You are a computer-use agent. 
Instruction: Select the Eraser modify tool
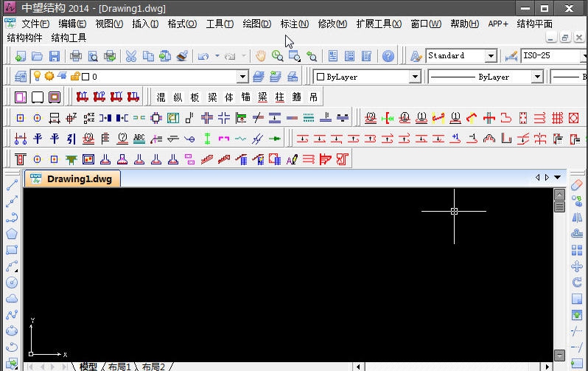(577, 185)
